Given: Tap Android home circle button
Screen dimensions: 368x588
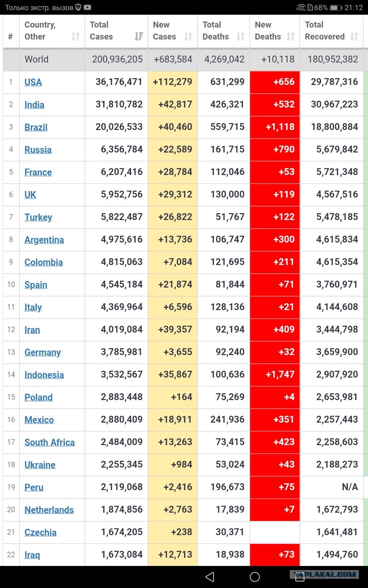Looking at the screenshot, I should [x=255, y=577].
